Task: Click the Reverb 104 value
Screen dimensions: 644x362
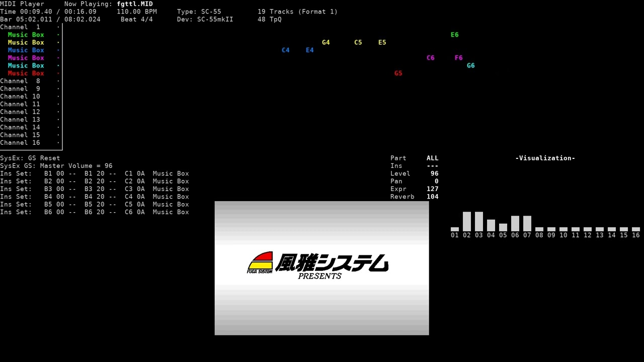Action: (433, 197)
